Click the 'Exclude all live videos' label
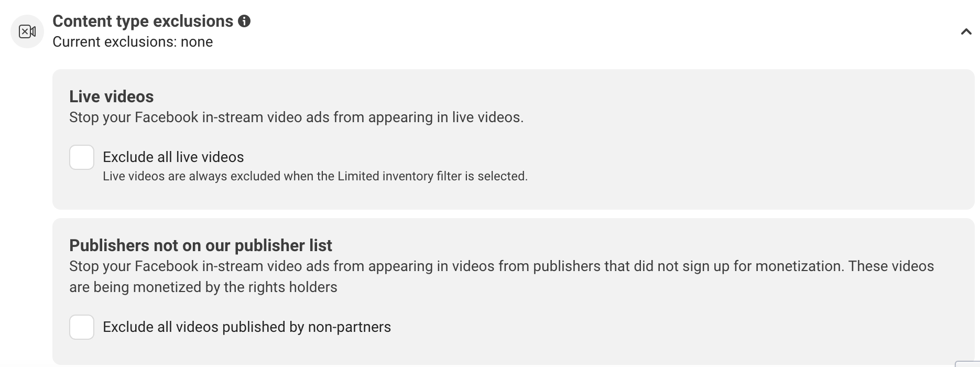The image size is (980, 367). pos(173,157)
